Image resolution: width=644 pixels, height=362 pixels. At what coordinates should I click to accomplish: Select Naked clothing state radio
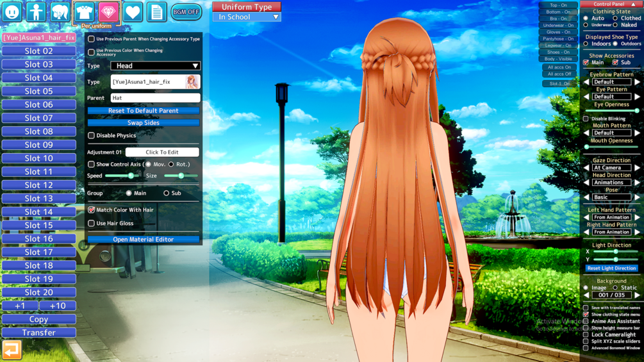click(615, 25)
